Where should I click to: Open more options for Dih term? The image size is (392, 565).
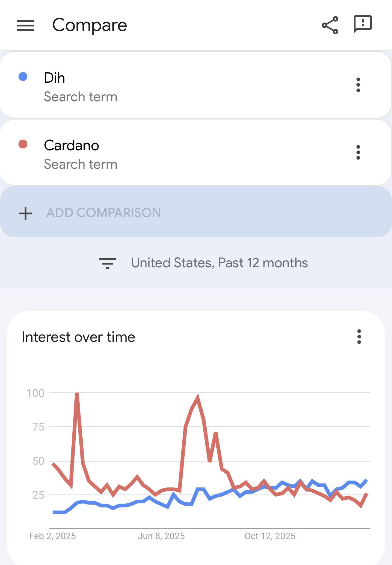[x=358, y=85]
